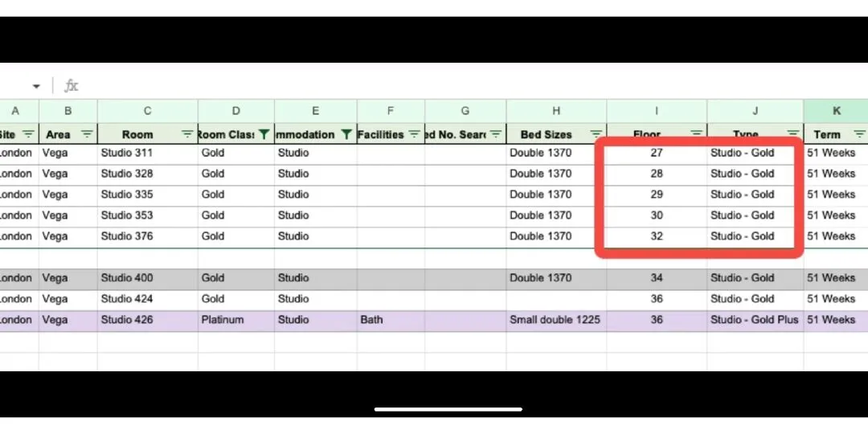The width and height of the screenshot is (868, 434).
Task: Select floor value 28 cell
Action: click(x=657, y=174)
